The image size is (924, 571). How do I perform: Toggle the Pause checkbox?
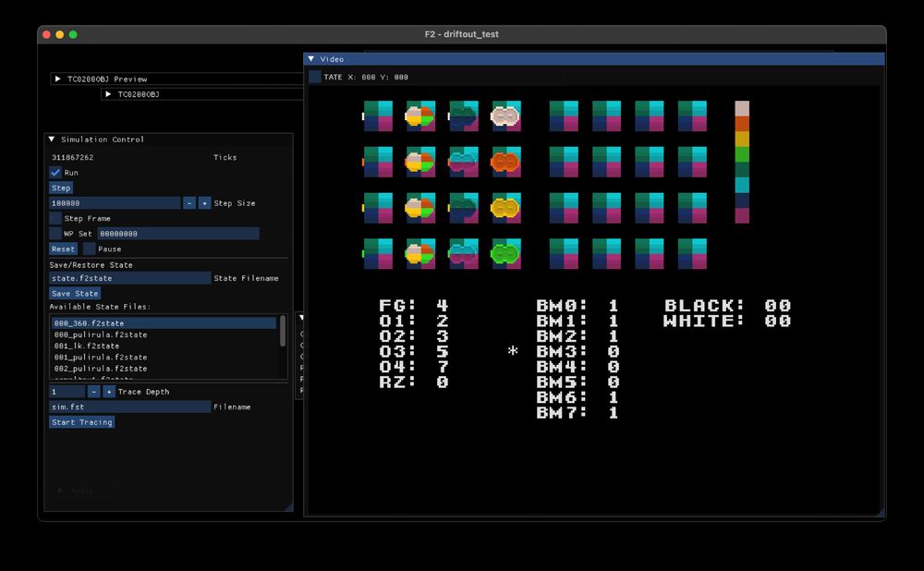click(89, 249)
